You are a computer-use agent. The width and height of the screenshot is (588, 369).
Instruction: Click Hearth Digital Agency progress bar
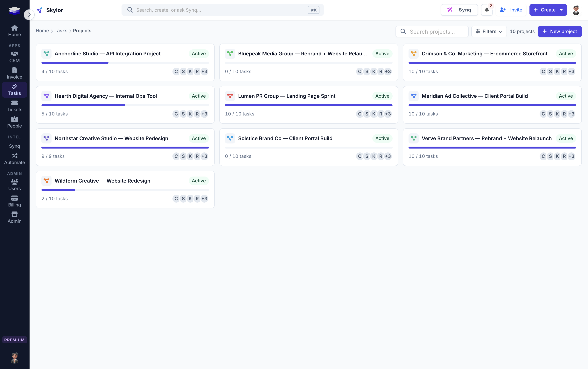[125, 105]
